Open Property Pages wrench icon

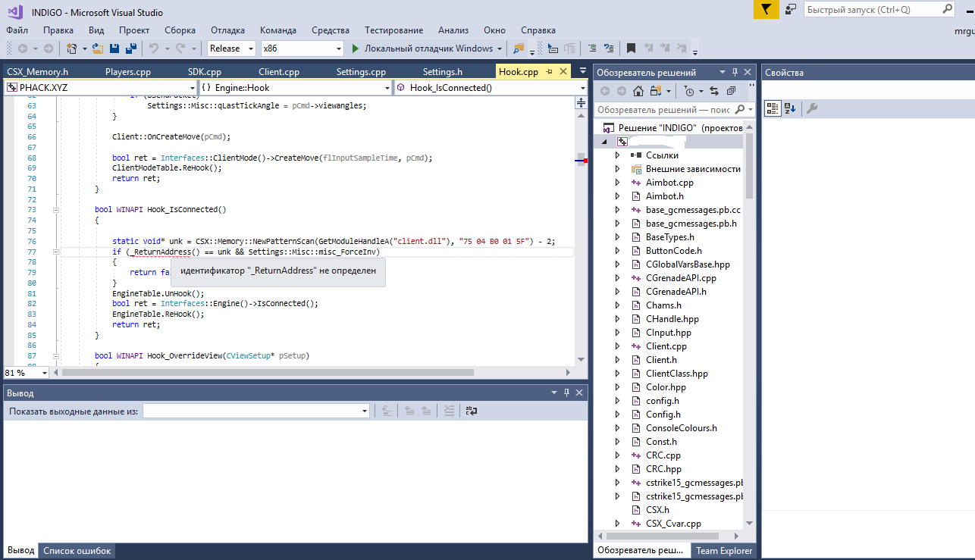pos(811,108)
